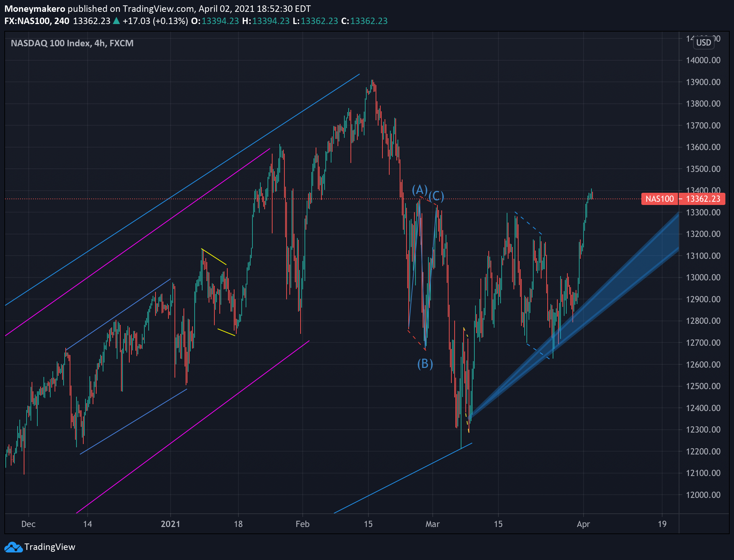Click the 12500.00 price axis label

tap(703, 386)
